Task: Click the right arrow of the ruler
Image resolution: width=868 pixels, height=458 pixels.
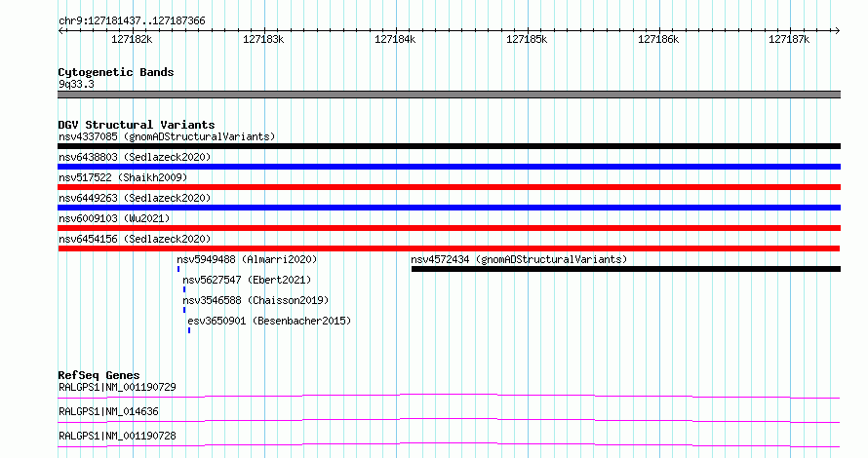Action: pyautogui.click(x=837, y=30)
